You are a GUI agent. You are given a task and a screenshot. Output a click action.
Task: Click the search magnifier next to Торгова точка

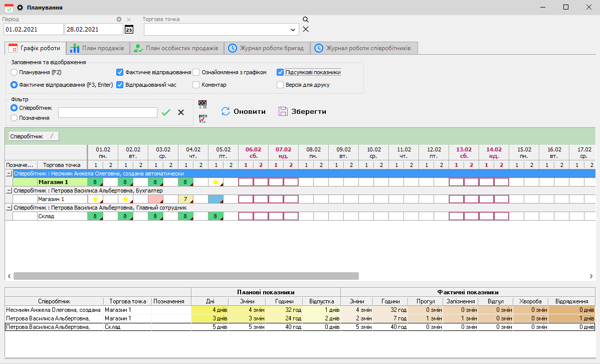306,20
